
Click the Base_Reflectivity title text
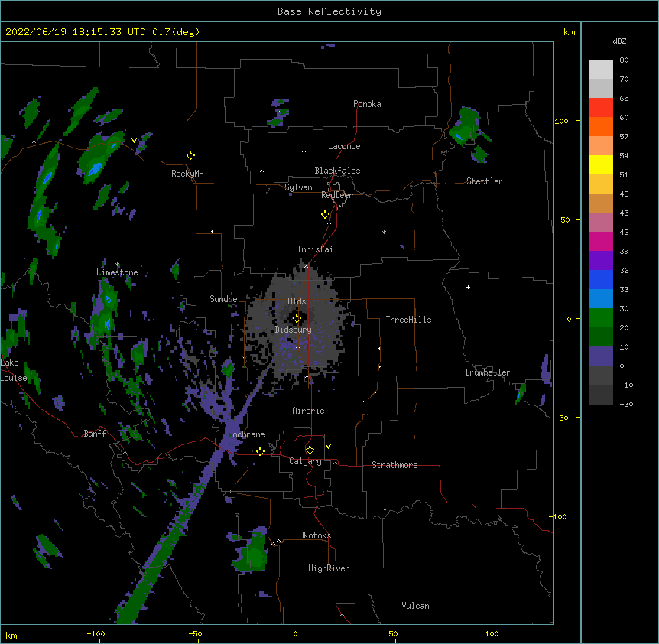pos(329,11)
